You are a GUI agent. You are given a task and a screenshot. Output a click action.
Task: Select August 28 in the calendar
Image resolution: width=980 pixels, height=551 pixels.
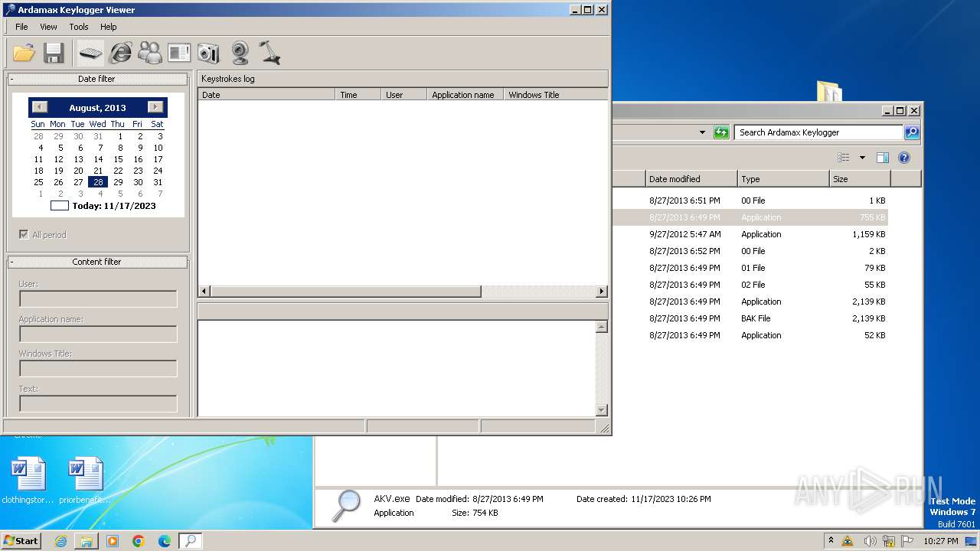click(x=98, y=182)
